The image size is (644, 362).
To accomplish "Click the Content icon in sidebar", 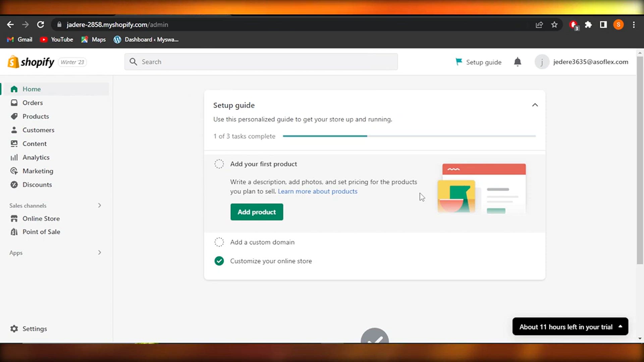I will pyautogui.click(x=14, y=143).
